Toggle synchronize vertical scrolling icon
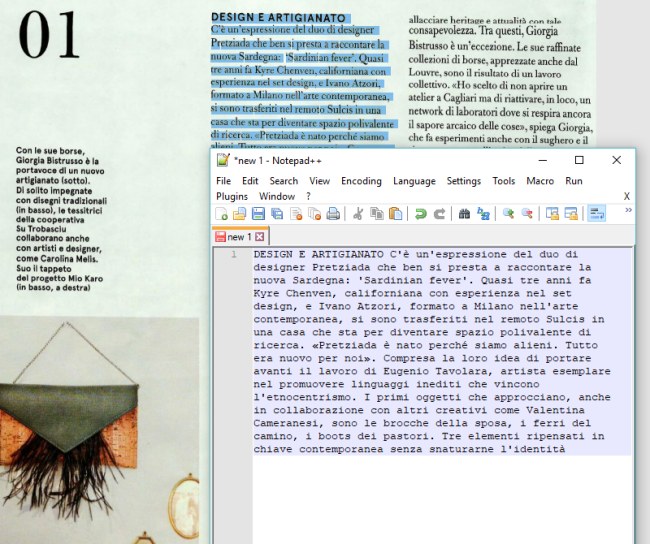The width and height of the screenshot is (650, 544). [x=552, y=214]
